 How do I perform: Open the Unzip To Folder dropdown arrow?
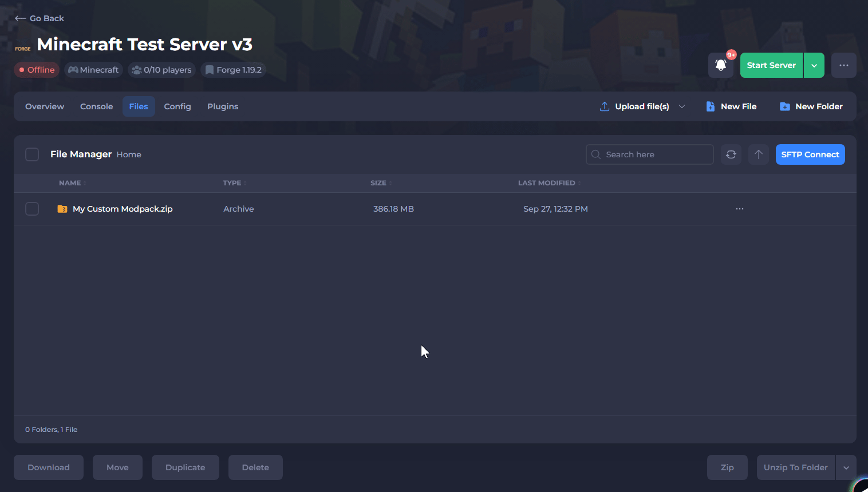click(846, 467)
